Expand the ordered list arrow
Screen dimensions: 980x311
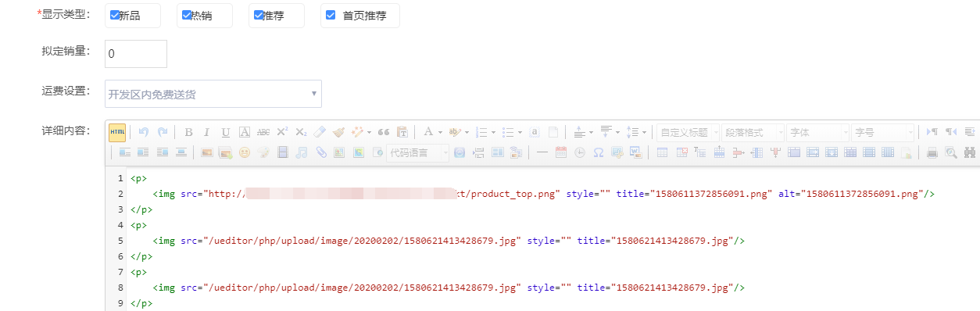493,133
